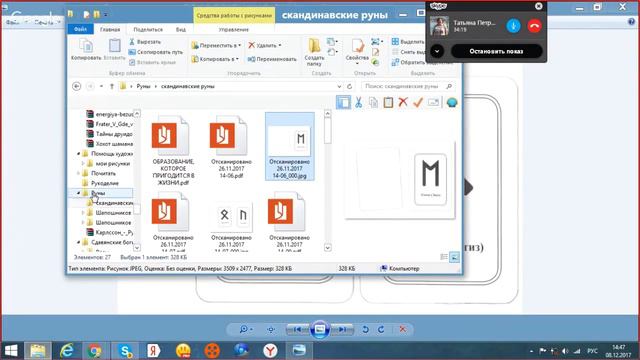Viewport: 640px width, 360px height.
Task: Collapse the Руны folder tree node
Action: (78, 193)
